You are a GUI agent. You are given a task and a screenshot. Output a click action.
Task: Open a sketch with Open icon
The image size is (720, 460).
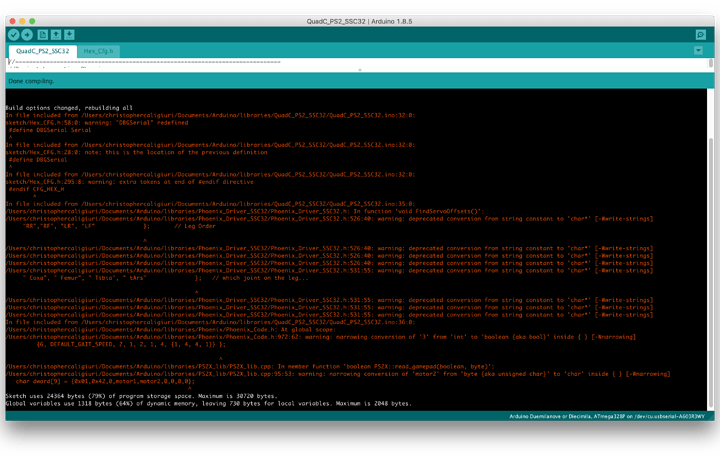coord(56,34)
